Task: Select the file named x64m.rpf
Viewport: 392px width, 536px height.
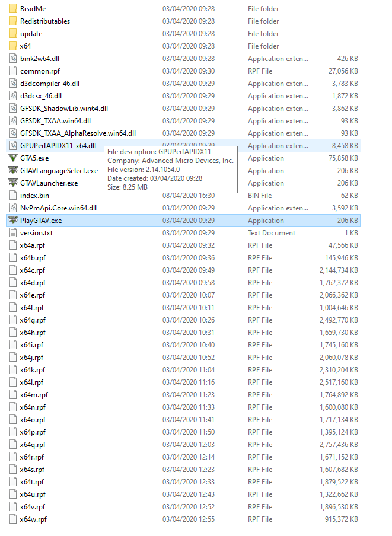Action: (x=34, y=395)
